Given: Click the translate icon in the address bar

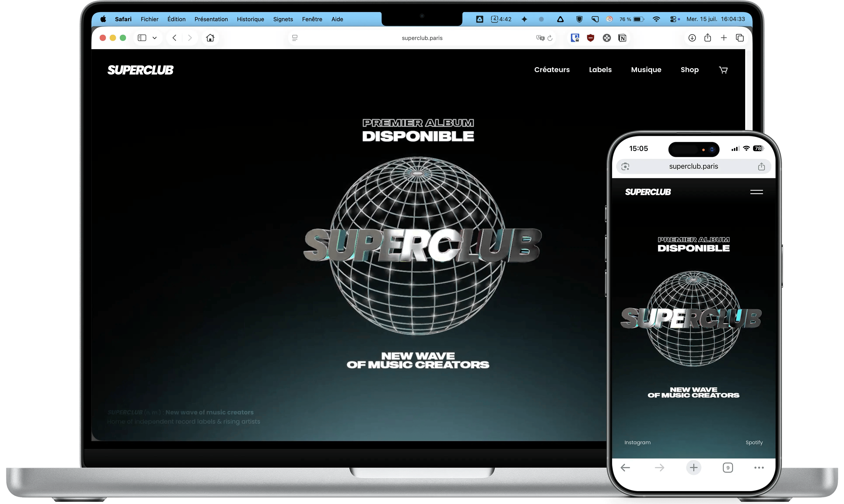Looking at the screenshot, I should [x=540, y=38].
